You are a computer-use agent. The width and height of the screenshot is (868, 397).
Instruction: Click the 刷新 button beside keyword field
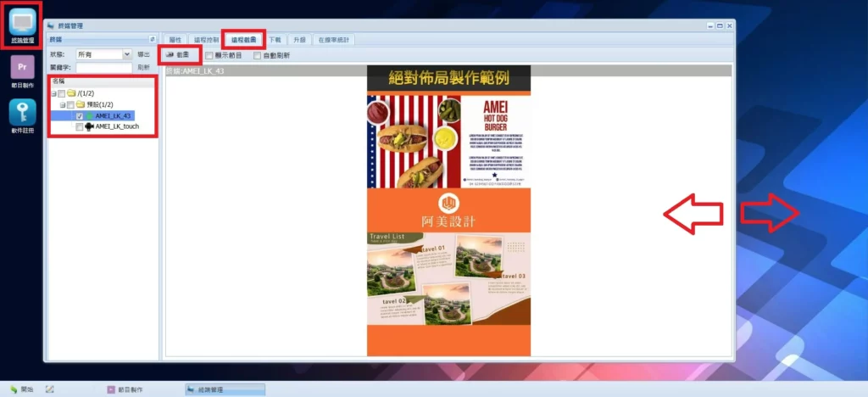(x=144, y=67)
